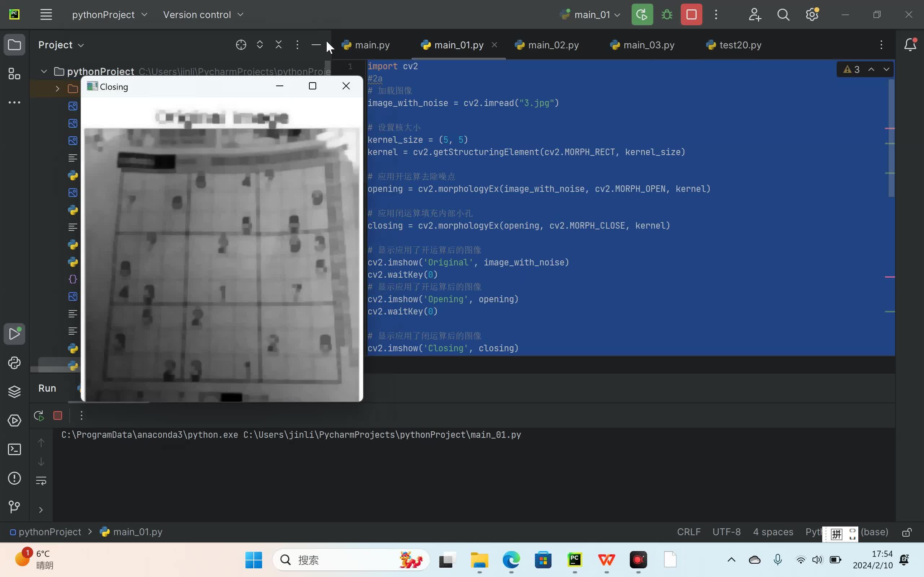Click CRLF line separator in status bar
This screenshot has height=577, width=924.
688,532
